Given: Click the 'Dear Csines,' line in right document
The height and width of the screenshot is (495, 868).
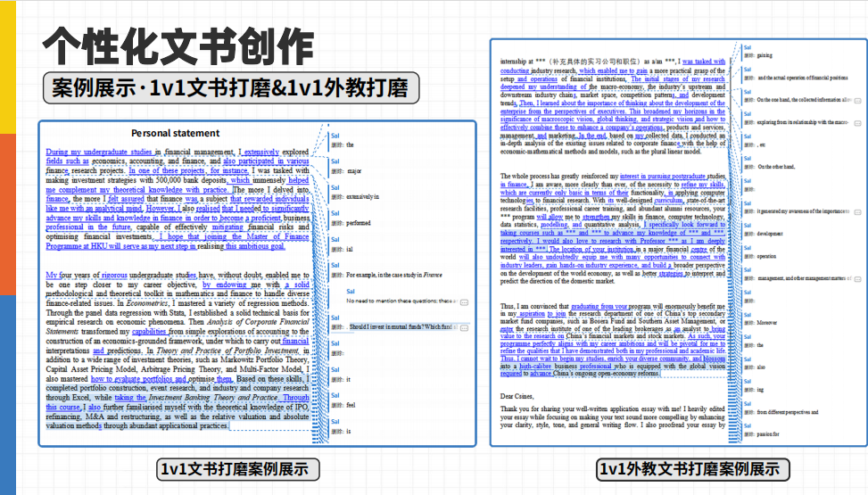Looking at the screenshot, I should point(517,396).
